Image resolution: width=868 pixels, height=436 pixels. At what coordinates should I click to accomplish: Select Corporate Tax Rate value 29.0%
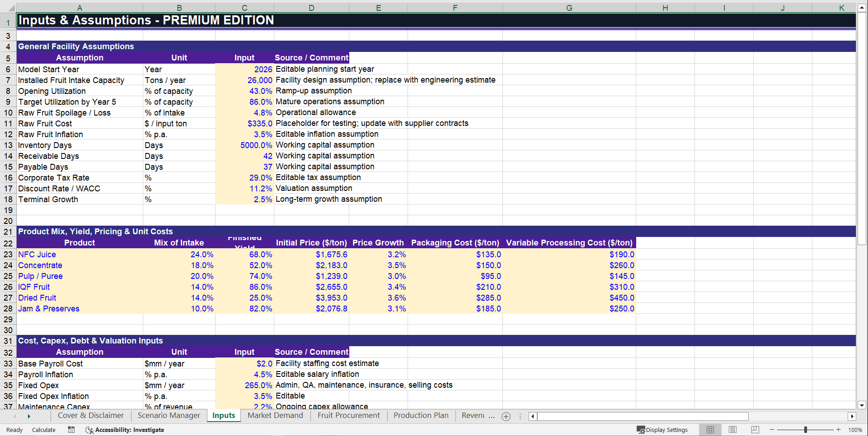(244, 177)
